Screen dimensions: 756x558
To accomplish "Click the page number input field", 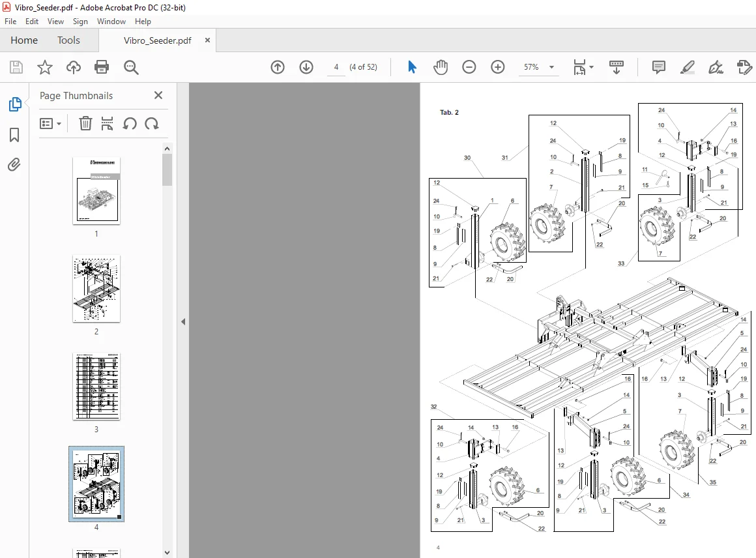I will pyautogui.click(x=336, y=67).
